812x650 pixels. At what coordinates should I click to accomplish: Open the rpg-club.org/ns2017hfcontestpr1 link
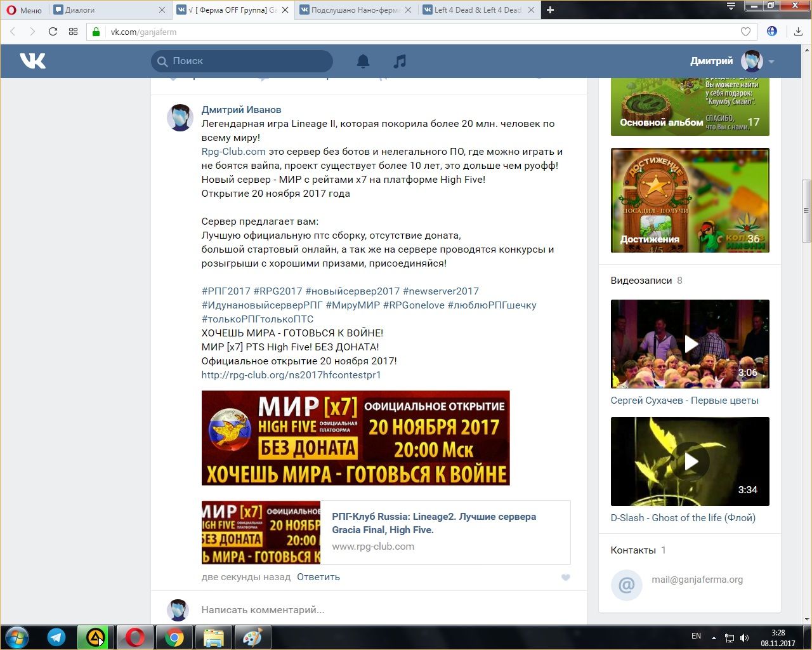(291, 375)
